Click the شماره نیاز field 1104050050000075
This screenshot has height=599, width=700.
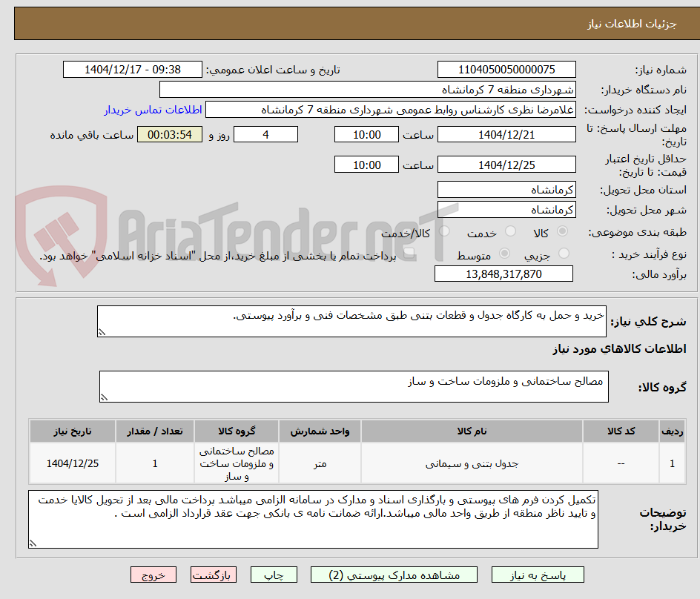coord(506,70)
